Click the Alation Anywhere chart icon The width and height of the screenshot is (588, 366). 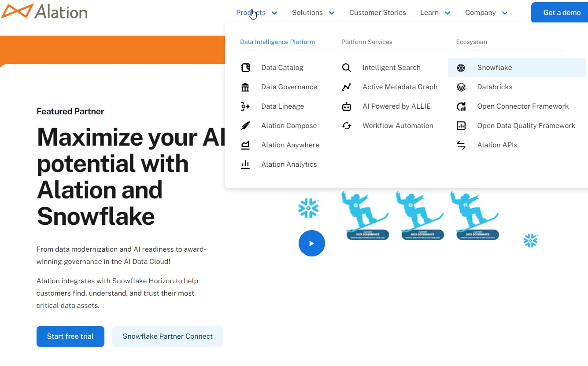click(x=245, y=145)
